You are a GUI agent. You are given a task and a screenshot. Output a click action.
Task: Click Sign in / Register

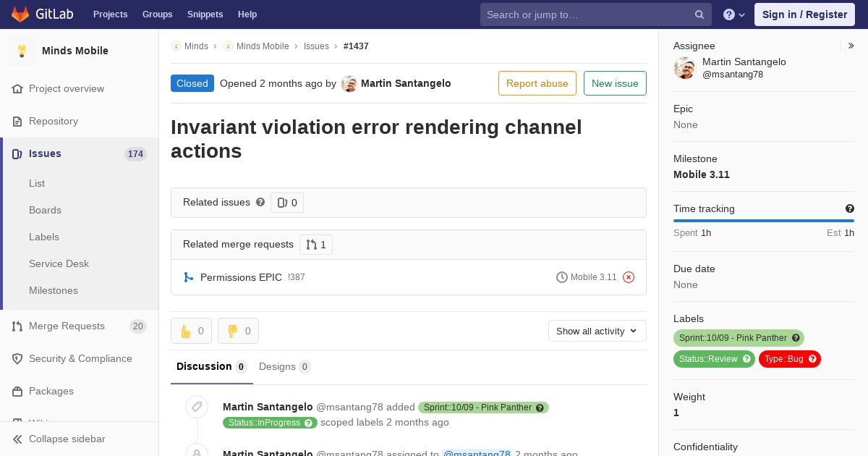coord(804,14)
